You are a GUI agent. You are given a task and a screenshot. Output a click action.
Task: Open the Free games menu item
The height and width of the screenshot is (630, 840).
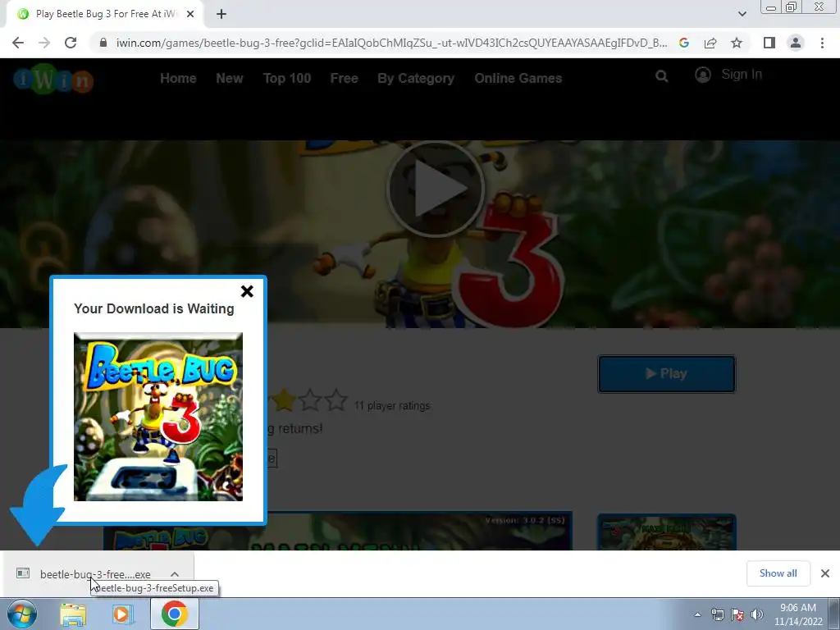click(344, 78)
